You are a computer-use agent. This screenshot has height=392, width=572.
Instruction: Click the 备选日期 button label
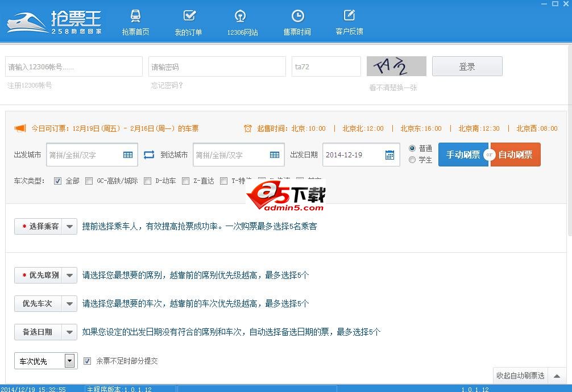point(37,332)
